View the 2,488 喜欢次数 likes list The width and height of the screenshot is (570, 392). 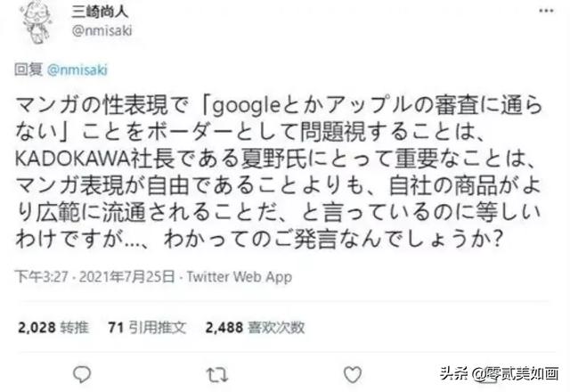255,328
